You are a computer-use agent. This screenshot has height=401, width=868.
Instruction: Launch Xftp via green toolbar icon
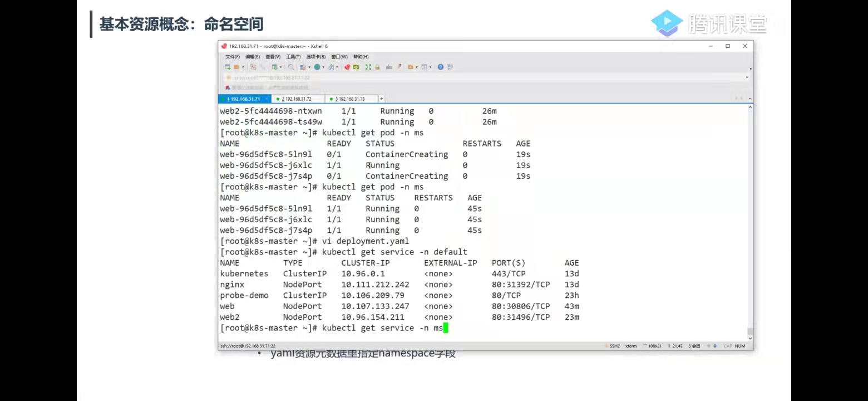click(x=356, y=67)
